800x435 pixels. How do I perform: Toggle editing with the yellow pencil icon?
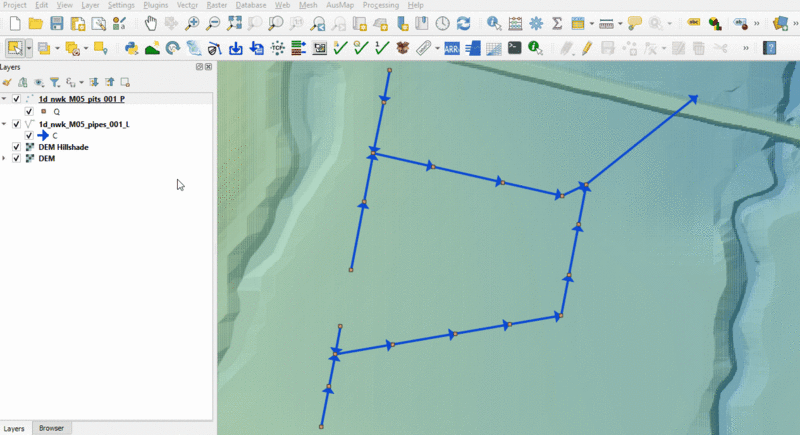click(x=587, y=47)
